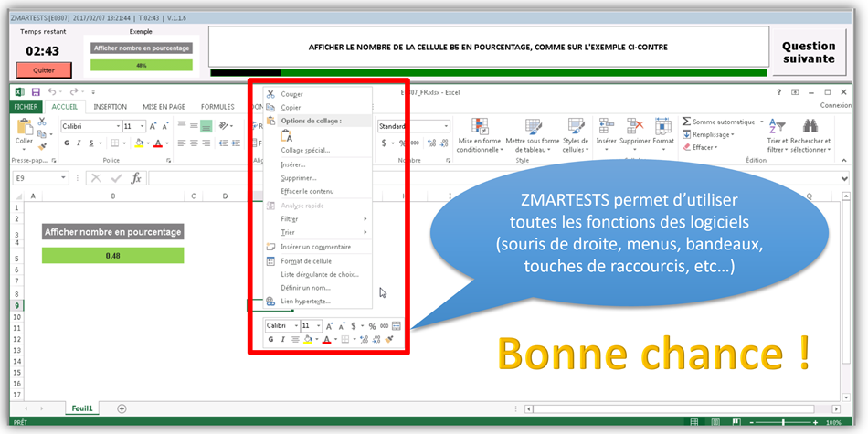The width and height of the screenshot is (868, 434).
Task: Open the ribbon font size 11 dropdown
Action: (x=143, y=126)
